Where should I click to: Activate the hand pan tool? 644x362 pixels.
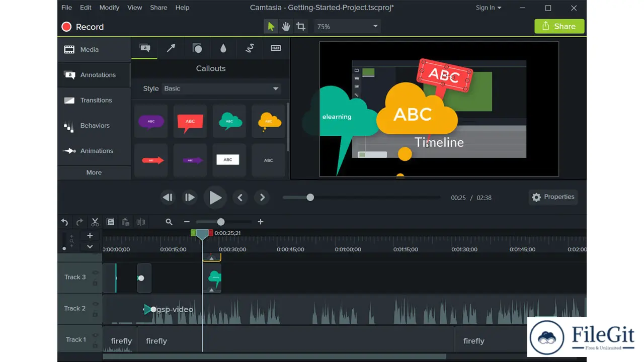[286, 27]
